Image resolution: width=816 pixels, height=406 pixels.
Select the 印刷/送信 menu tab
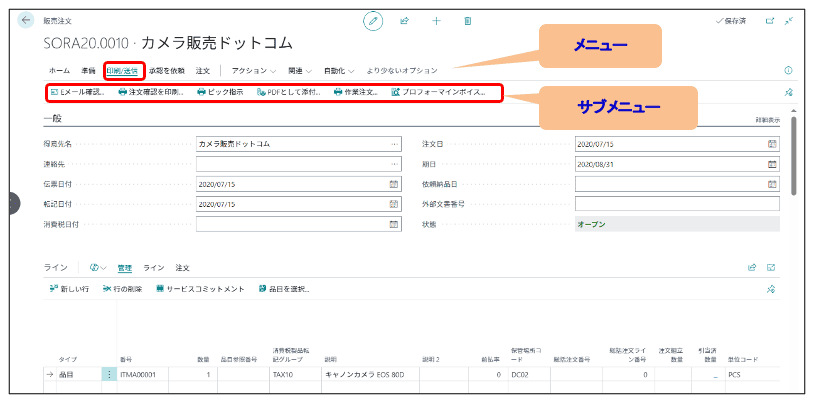(122, 71)
